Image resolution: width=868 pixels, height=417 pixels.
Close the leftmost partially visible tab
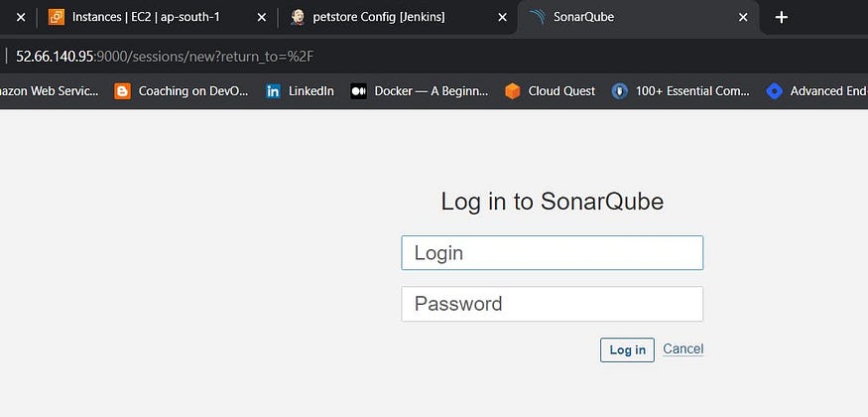pos(21,17)
